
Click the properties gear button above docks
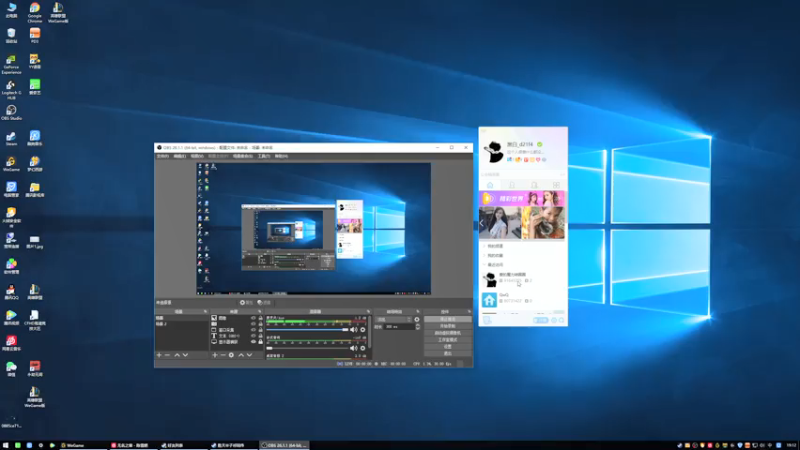pyautogui.click(x=246, y=303)
